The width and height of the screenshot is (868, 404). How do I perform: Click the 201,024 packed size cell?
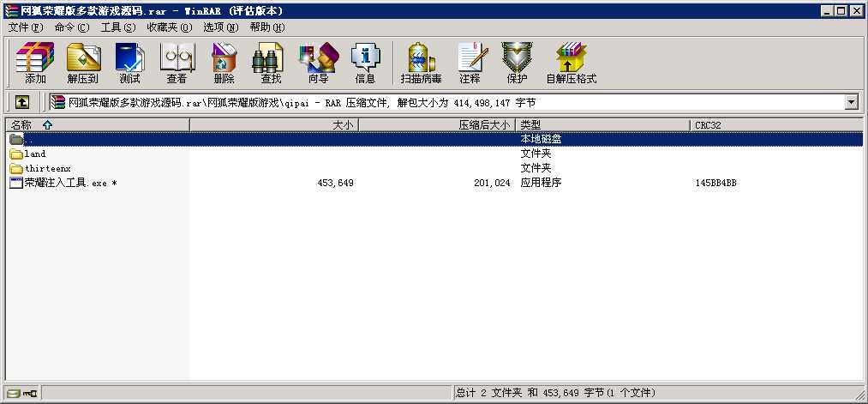(x=492, y=183)
